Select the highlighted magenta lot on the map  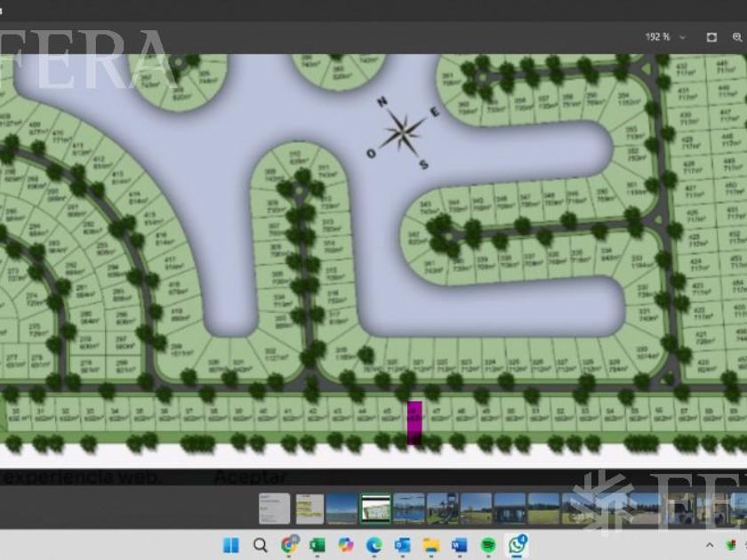(x=414, y=423)
